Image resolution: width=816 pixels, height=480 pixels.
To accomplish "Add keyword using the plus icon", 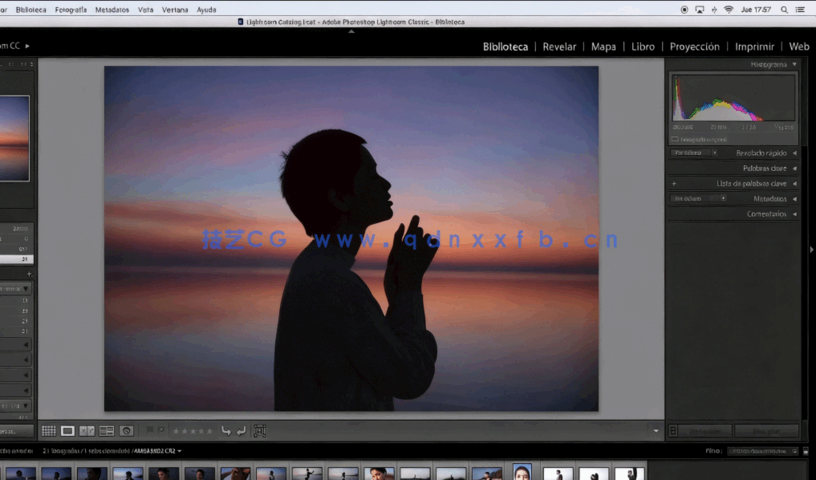I will [x=674, y=184].
